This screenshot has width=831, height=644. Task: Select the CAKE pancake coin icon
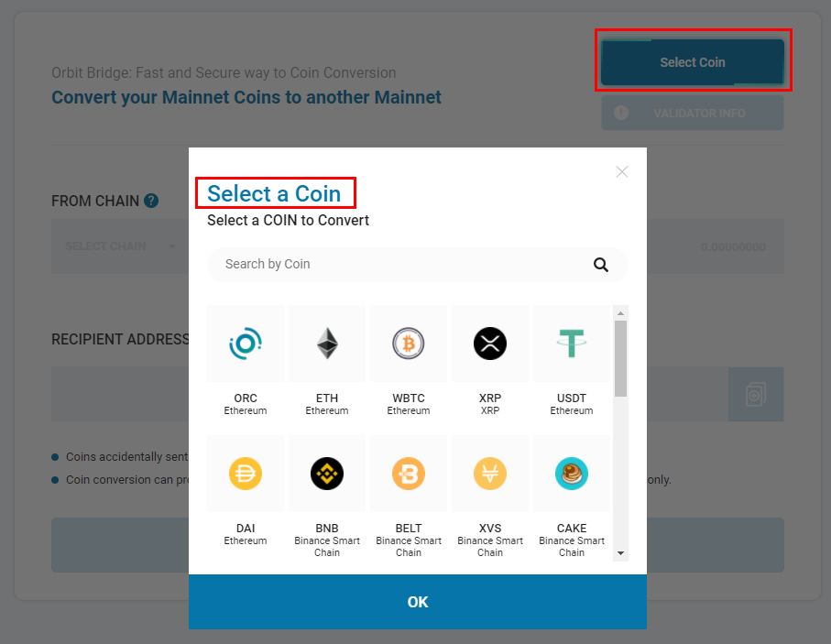pyautogui.click(x=572, y=474)
